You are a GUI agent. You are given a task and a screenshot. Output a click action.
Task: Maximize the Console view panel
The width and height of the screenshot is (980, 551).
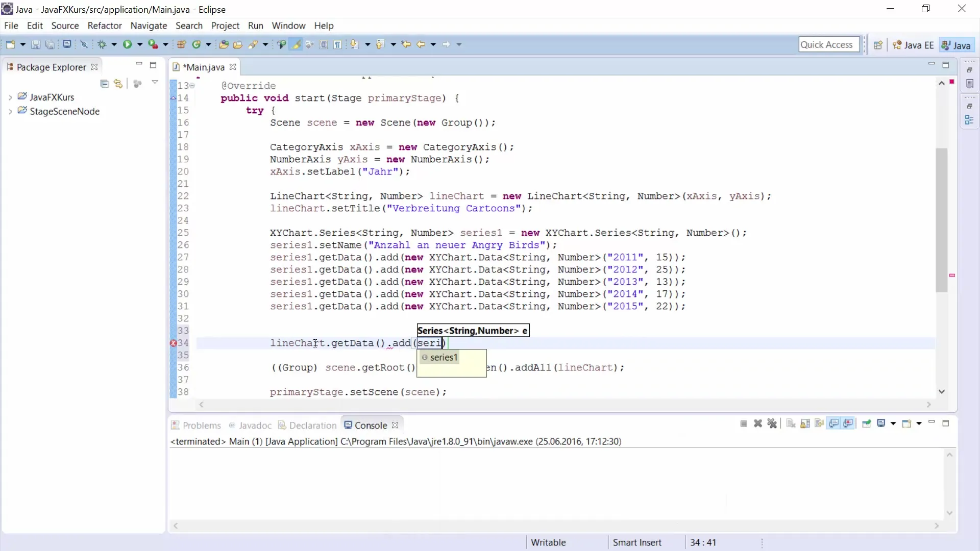[946, 423]
